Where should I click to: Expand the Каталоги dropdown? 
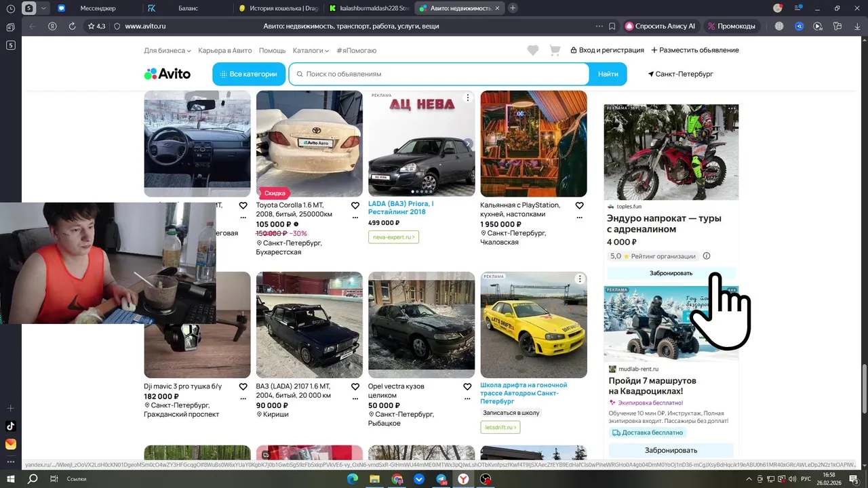311,50
